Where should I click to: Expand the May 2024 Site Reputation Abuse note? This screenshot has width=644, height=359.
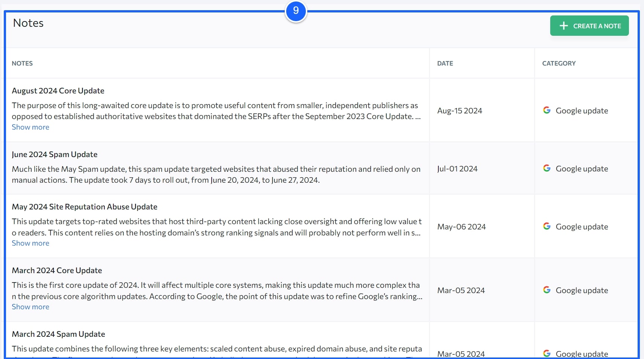[31, 243]
